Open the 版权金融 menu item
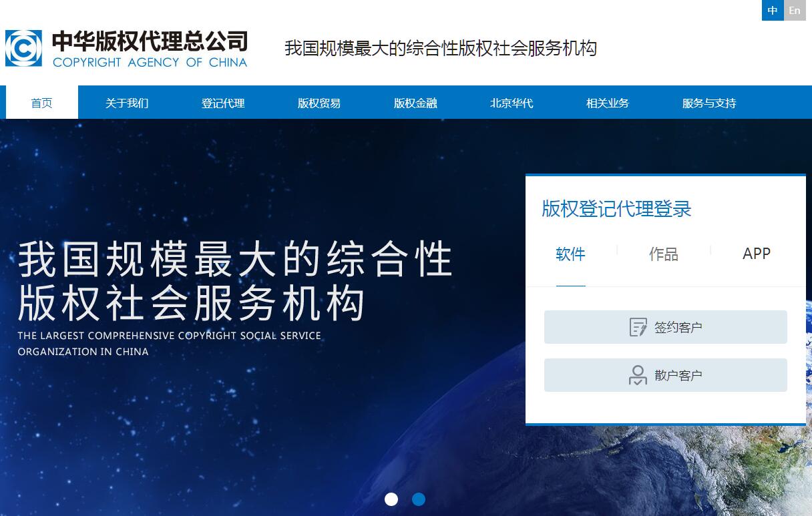This screenshot has height=516, width=812. (415, 103)
